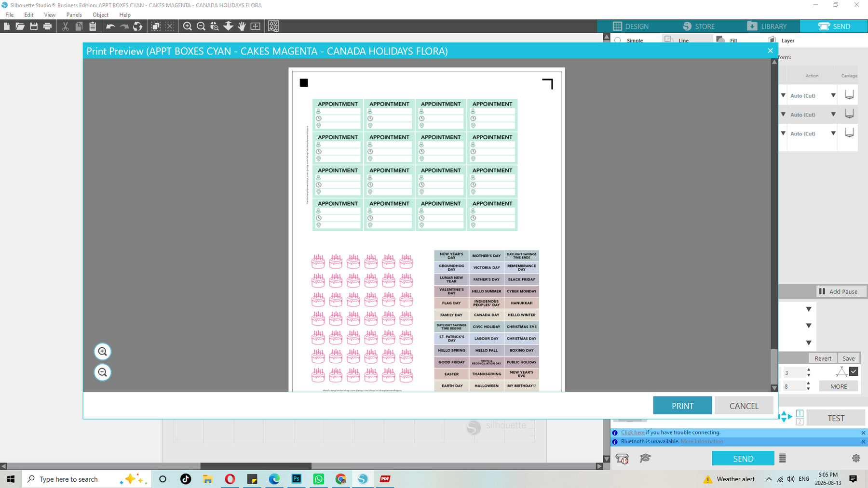Click the Revert button
Screen dimensions: 868x488
click(823, 358)
